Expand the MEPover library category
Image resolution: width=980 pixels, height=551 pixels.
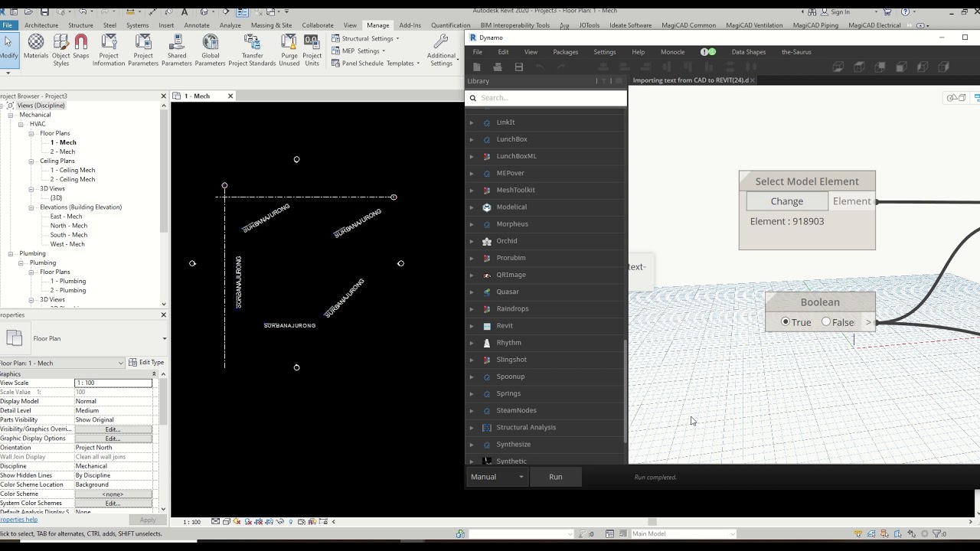(x=471, y=173)
